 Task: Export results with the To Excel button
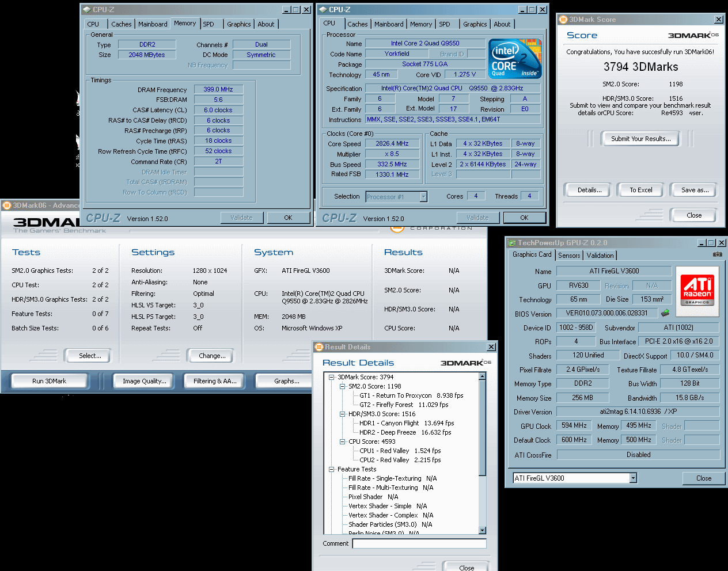pyautogui.click(x=640, y=190)
